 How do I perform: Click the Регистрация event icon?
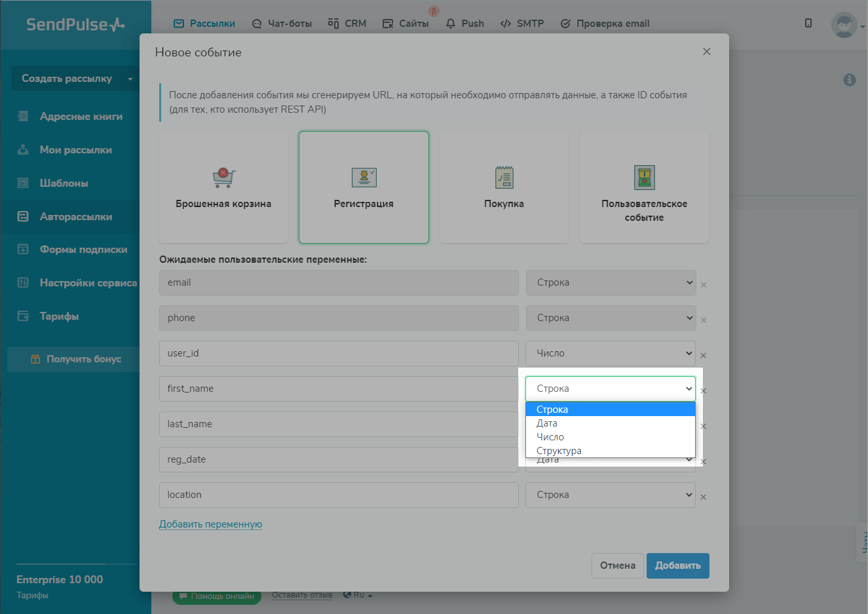pos(364,178)
